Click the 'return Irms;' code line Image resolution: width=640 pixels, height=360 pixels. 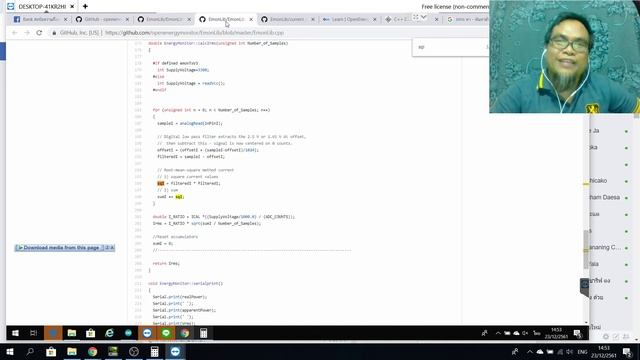(166, 263)
